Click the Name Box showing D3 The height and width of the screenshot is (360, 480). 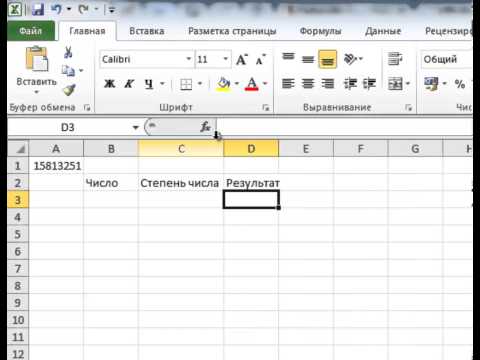(68, 127)
